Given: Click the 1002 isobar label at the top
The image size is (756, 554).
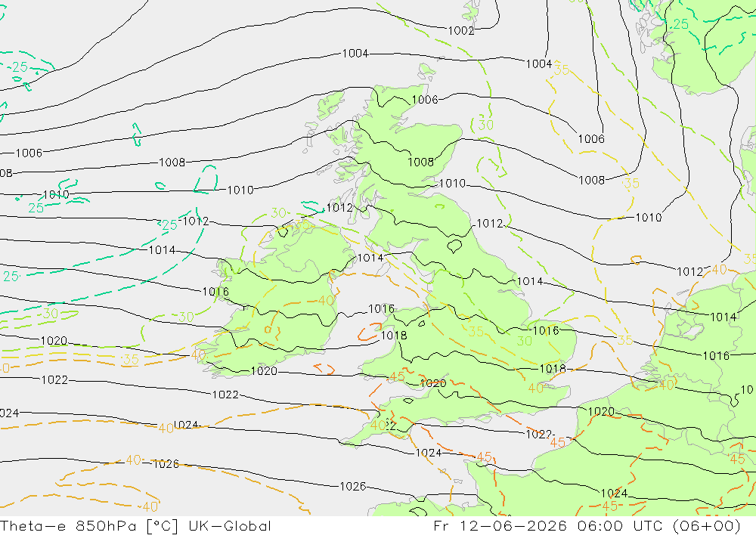Looking at the screenshot, I should click(x=461, y=31).
